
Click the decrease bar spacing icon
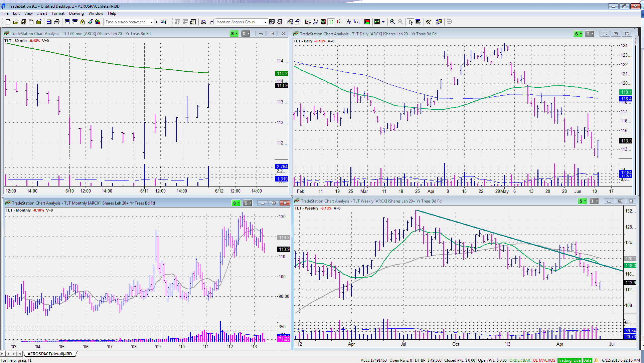pyautogui.click(x=349, y=22)
